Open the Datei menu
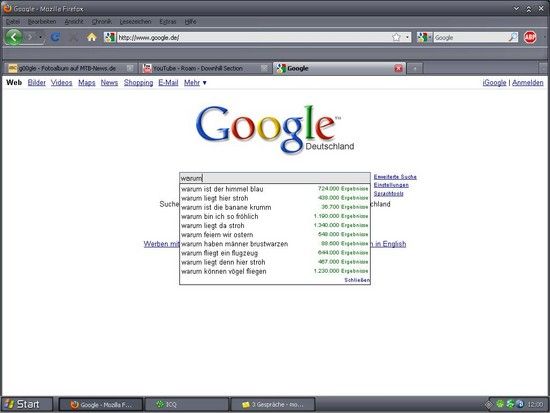Viewport: 550px width, 413px height. 13,21
